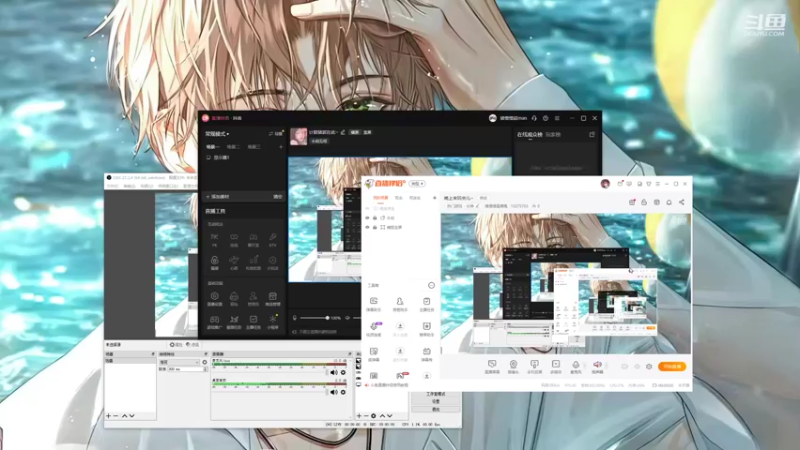Click the headset support icon in dark title bar

534,118
